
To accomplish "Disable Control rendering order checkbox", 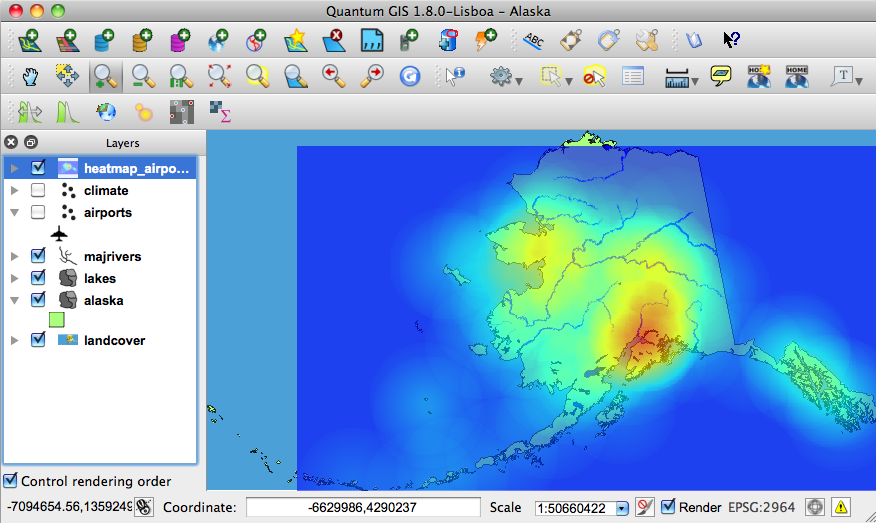I will pos(10,481).
